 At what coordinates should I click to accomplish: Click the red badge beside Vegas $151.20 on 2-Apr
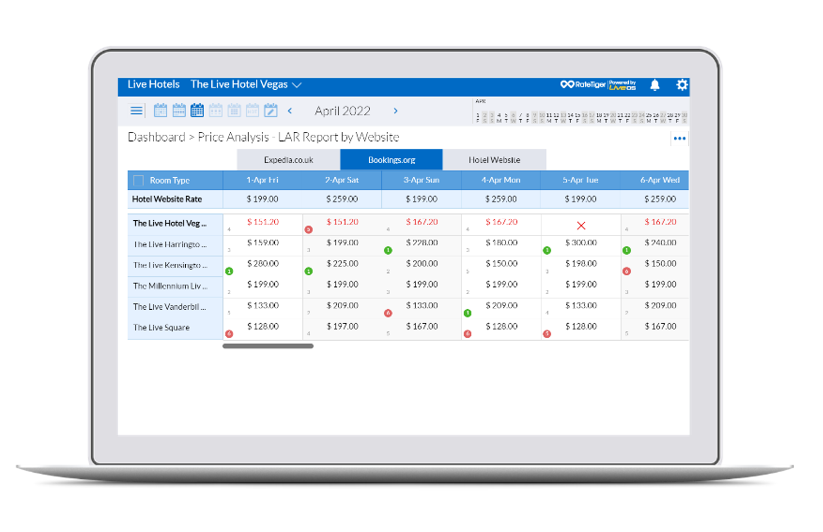tap(309, 229)
